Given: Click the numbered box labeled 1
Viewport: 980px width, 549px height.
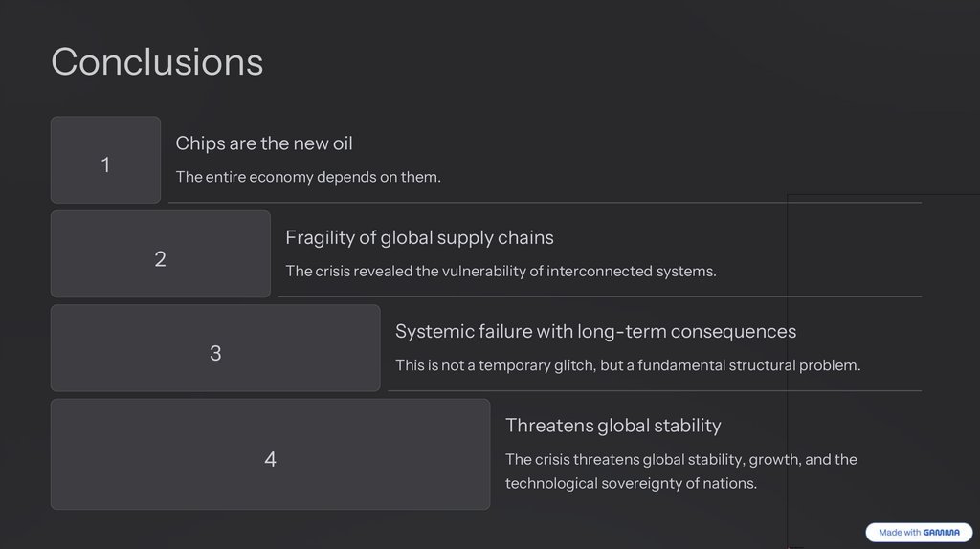Looking at the screenshot, I should click(x=105, y=161).
